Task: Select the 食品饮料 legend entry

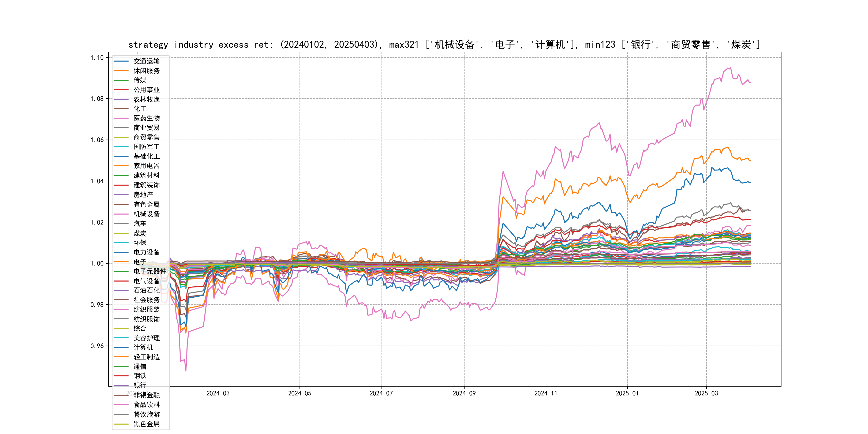Action: (146, 405)
